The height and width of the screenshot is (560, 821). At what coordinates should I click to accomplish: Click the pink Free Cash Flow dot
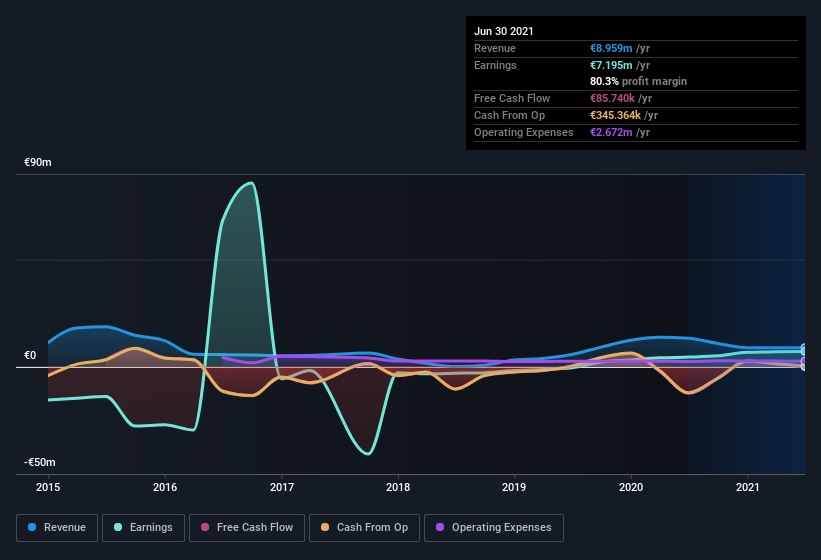coord(205,527)
